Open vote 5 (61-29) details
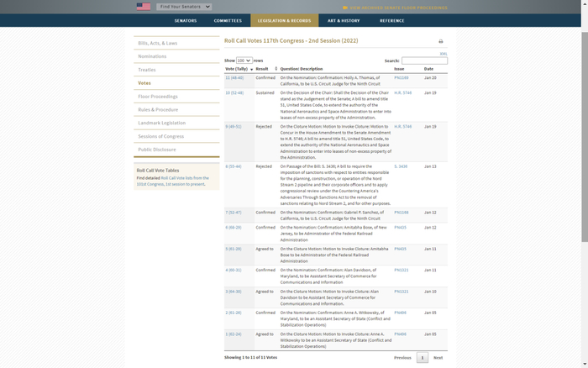Image resolution: width=588 pixels, height=368 pixels. pyautogui.click(x=234, y=249)
